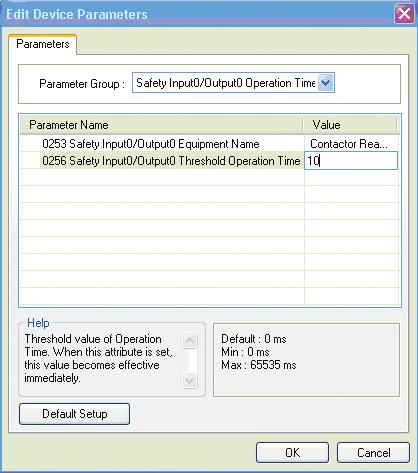Click the Min : 0 ms text

coord(245,352)
